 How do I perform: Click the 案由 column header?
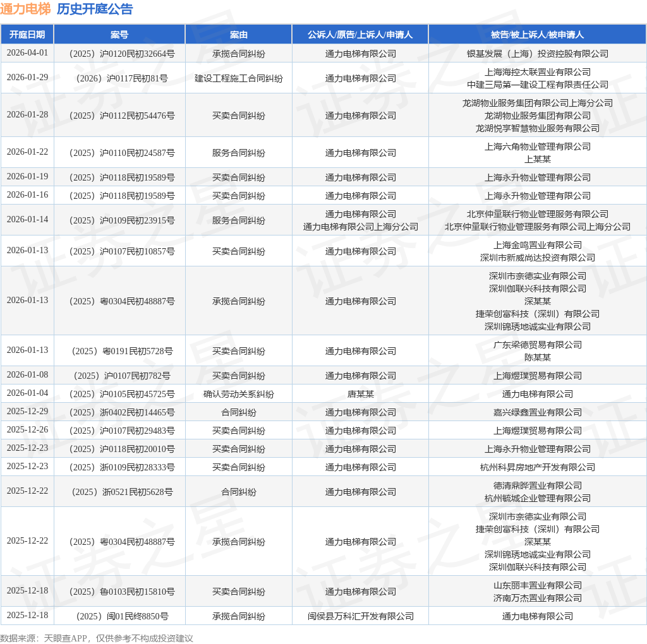tap(238, 35)
